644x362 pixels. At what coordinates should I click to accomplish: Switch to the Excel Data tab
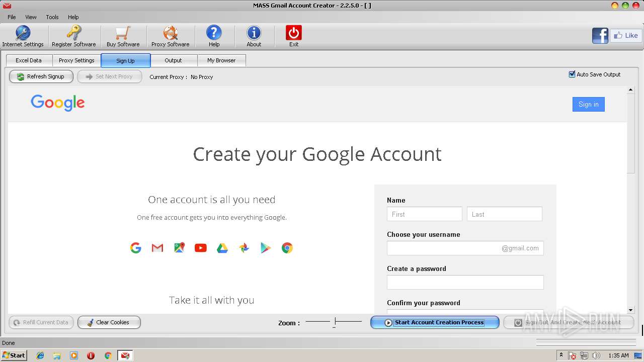click(29, 60)
